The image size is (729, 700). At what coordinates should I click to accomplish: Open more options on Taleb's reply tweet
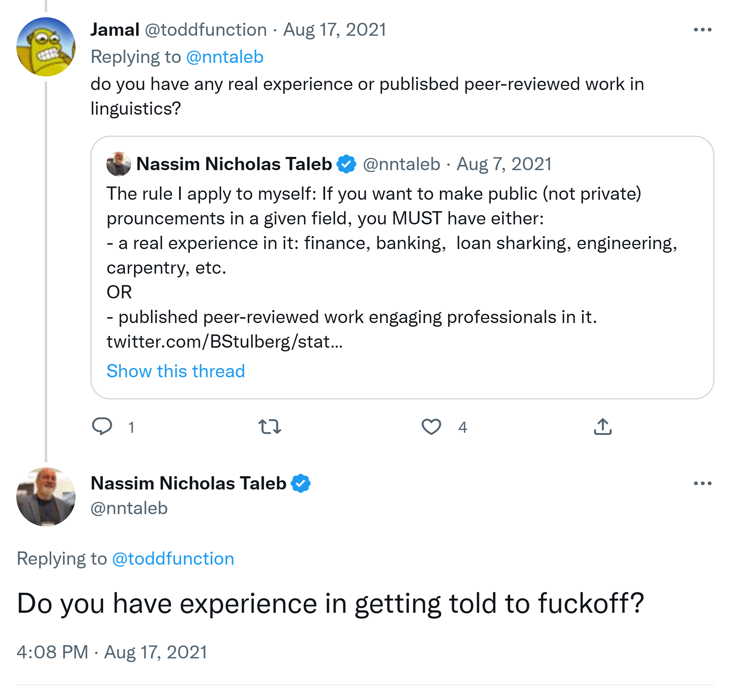point(702,483)
